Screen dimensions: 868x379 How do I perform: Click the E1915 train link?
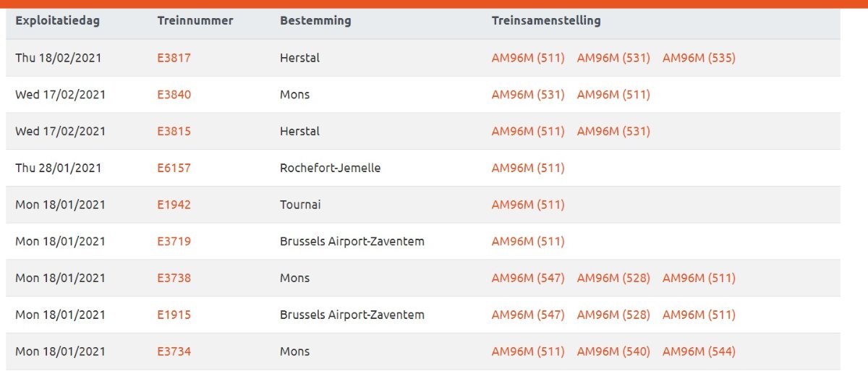pos(174,315)
